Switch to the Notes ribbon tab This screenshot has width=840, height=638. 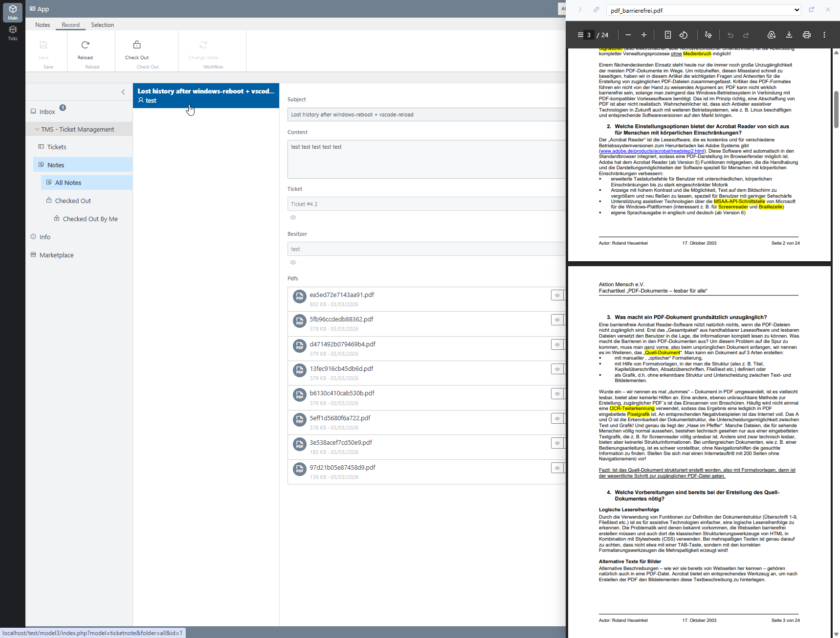[43, 25]
